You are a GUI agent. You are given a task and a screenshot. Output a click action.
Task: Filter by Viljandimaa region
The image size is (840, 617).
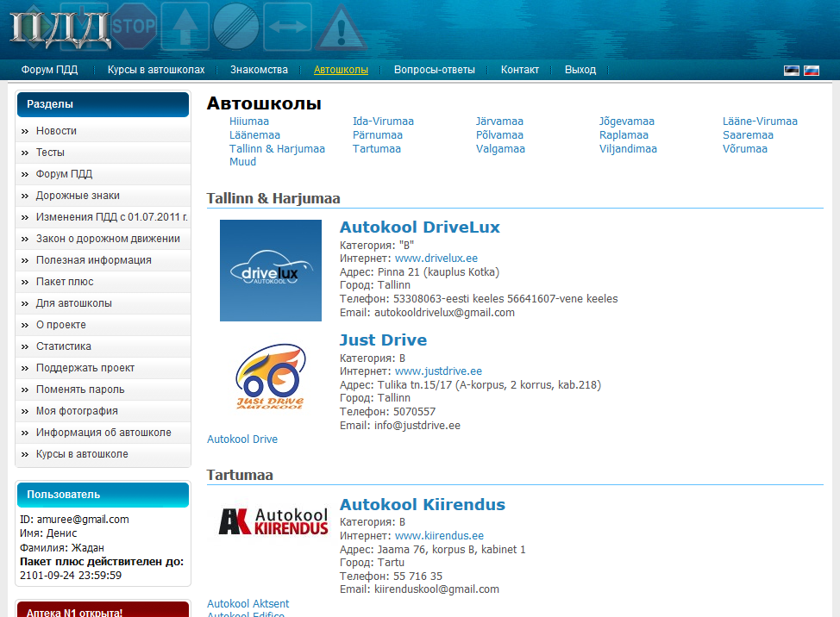pyautogui.click(x=628, y=149)
